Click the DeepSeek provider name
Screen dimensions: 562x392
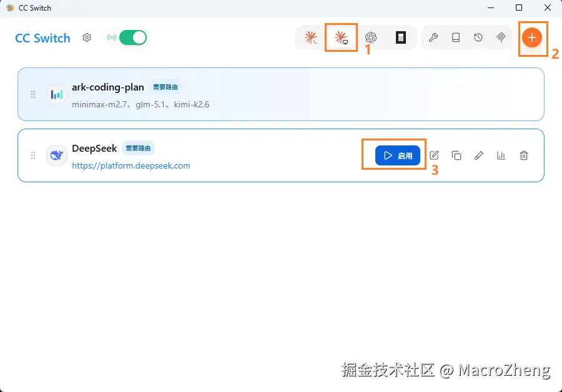[94, 149]
